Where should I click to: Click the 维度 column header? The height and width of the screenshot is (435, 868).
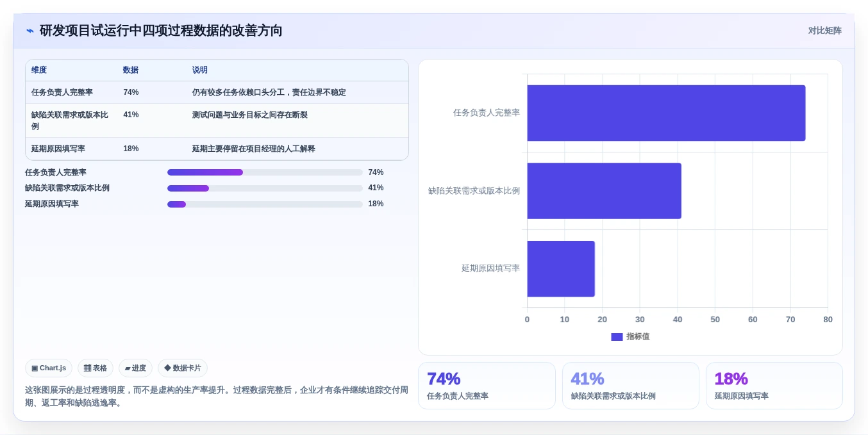tap(39, 70)
